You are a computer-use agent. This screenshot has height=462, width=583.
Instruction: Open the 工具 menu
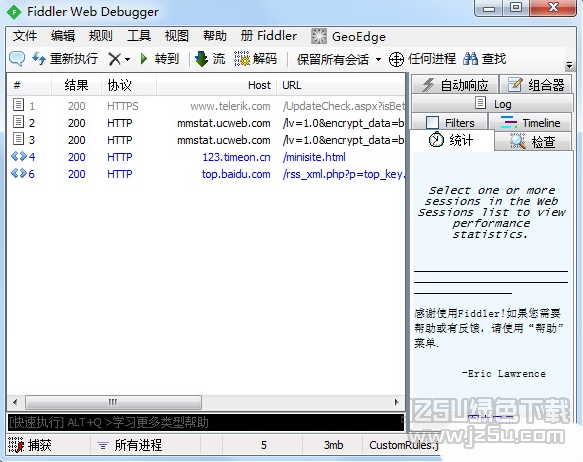[139, 36]
